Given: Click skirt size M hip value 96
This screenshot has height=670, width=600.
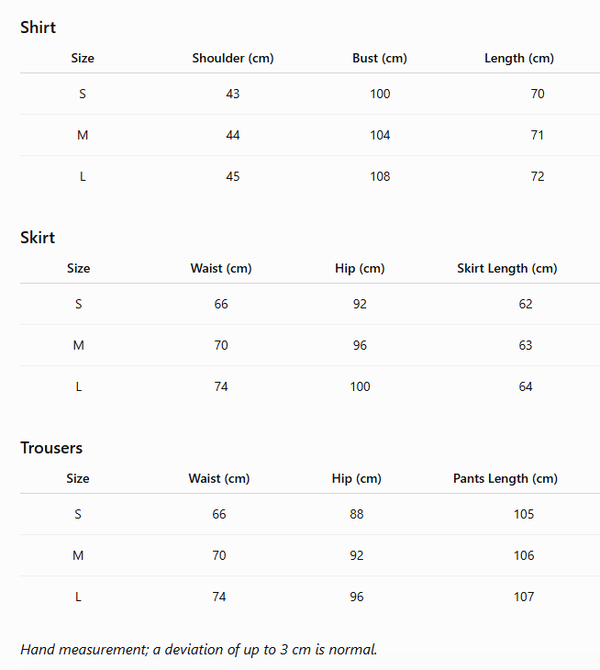Looking at the screenshot, I should [360, 345].
